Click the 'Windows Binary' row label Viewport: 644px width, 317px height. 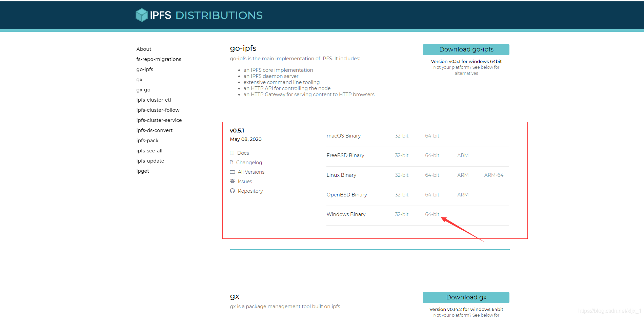pos(346,214)
